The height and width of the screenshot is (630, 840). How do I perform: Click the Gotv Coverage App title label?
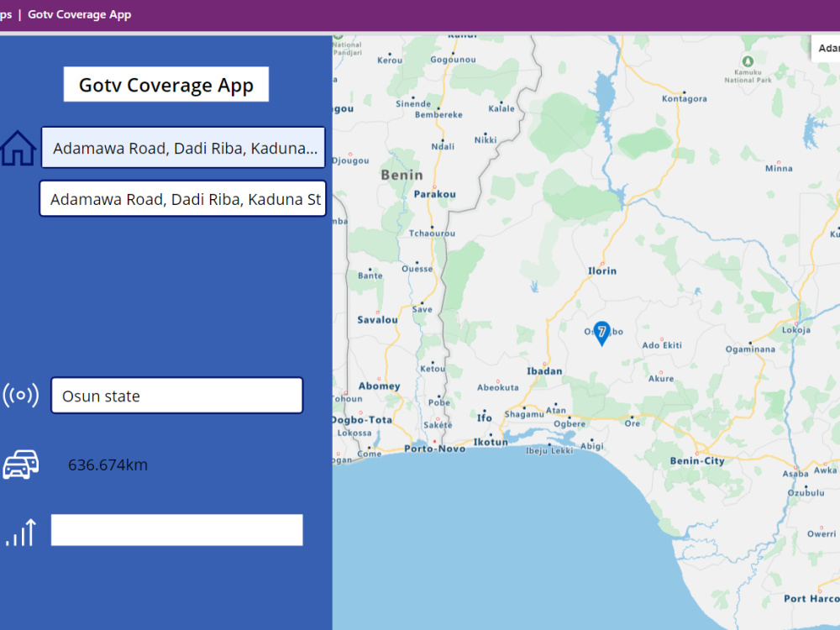(x=166, y=84)
